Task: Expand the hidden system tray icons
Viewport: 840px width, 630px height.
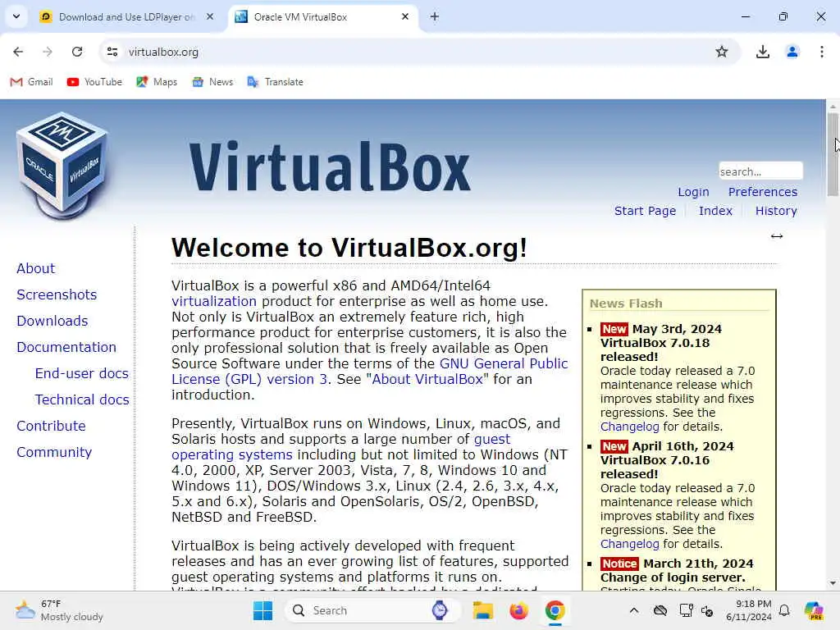Action: pyautogui.click(x=634, y=610)
